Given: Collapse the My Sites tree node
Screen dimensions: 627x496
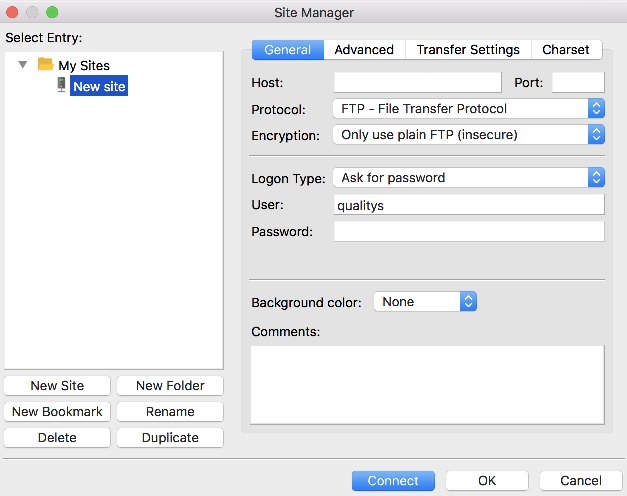Looking at the screenshot, I should (23, 65).
